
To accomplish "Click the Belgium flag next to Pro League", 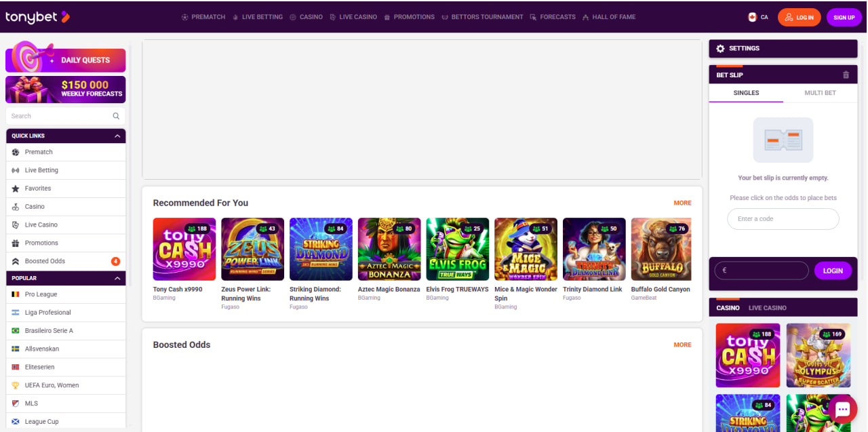I will point(16,294).
